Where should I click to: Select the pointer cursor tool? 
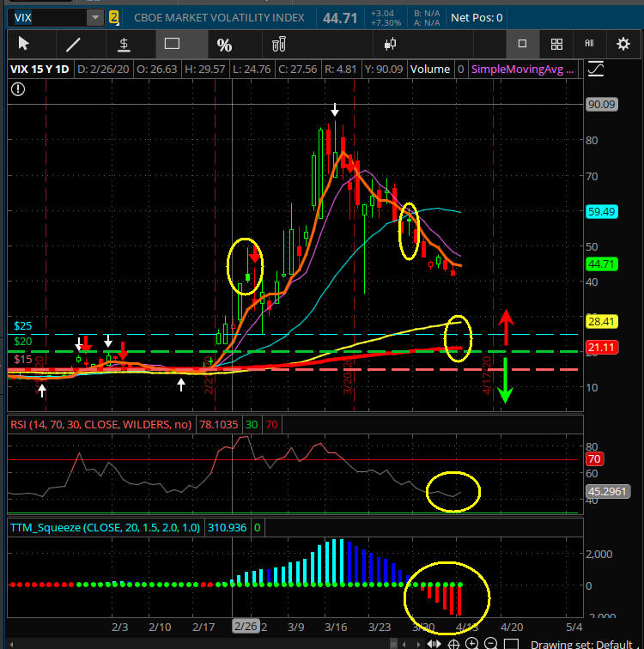pos(24,44)
